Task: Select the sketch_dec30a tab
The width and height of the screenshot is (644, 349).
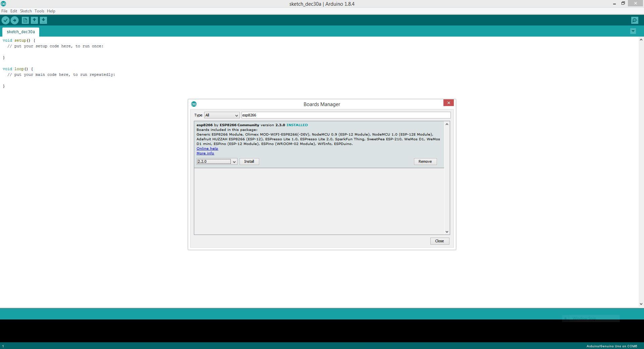Action: [x=21, y=32]
